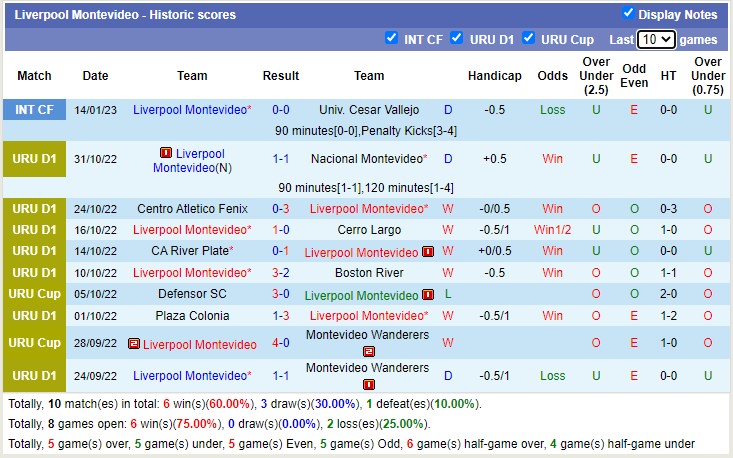Click the Date column header
Viewport: 733px width, 458px height.
[95, 76]
